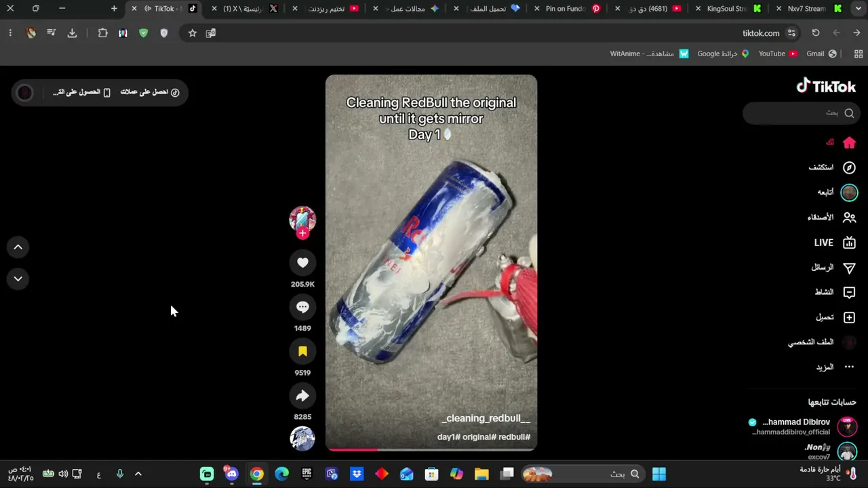Image resolution: width=868 pixels, height=488 pixels.
Task: Open the apps grid in bookmarks bar
Action: [x=859, y=54]
